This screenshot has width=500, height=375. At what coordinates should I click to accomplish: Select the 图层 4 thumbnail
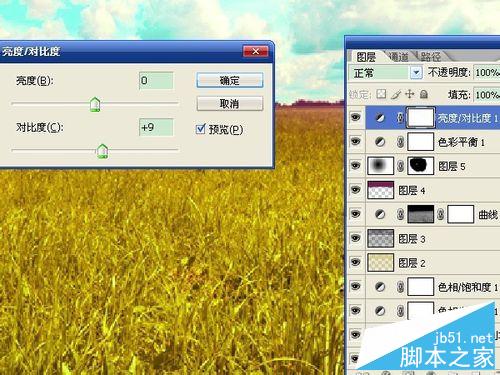coord(380,190)
